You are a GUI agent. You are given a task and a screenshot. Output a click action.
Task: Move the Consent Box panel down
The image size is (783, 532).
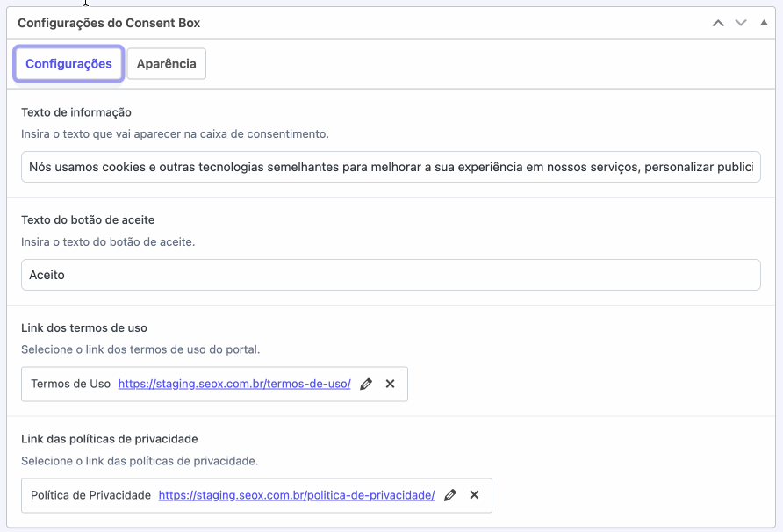pos(741,23)
